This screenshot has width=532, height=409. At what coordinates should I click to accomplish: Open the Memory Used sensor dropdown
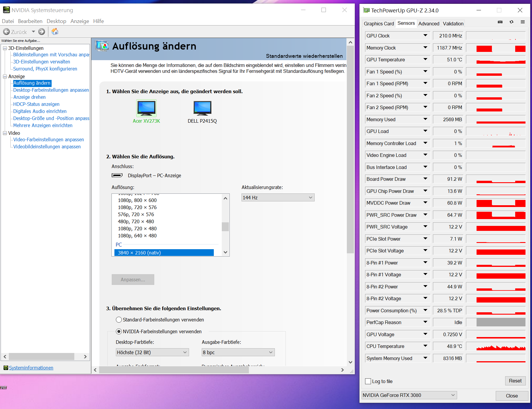pos(425,119)
